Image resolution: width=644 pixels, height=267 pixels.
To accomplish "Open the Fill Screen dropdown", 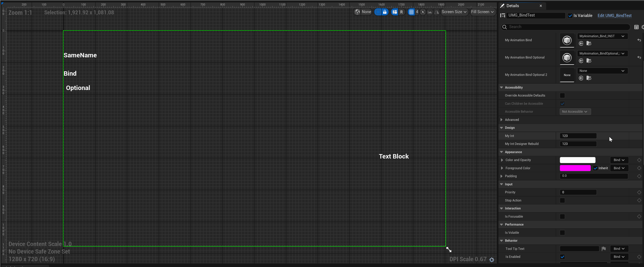I will (x=482, y=12).
